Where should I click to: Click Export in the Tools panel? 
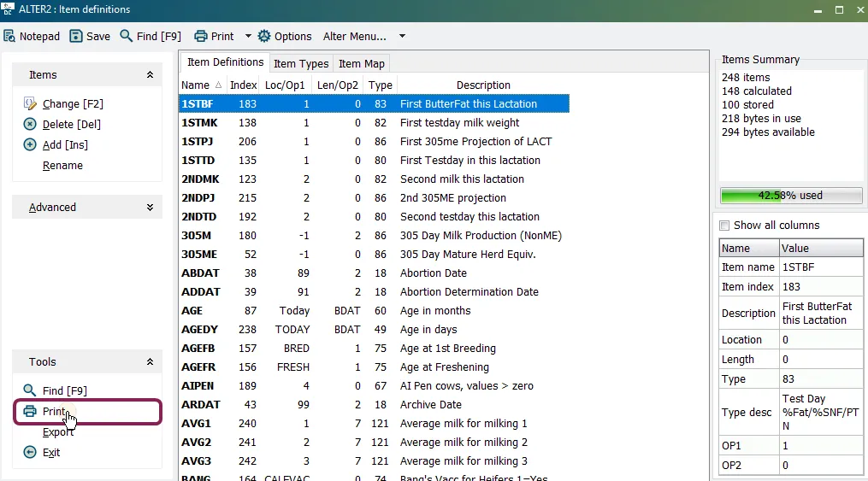click(x=58, y=431)
